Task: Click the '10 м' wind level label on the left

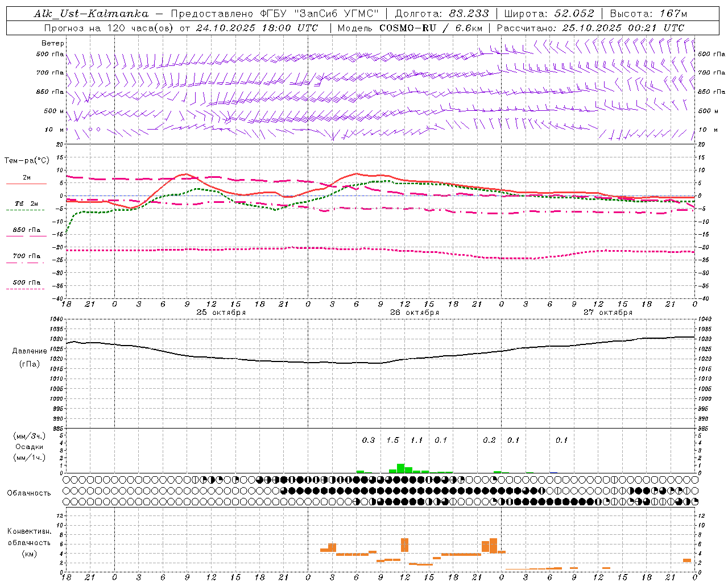Action: click(x=55, y=130)
